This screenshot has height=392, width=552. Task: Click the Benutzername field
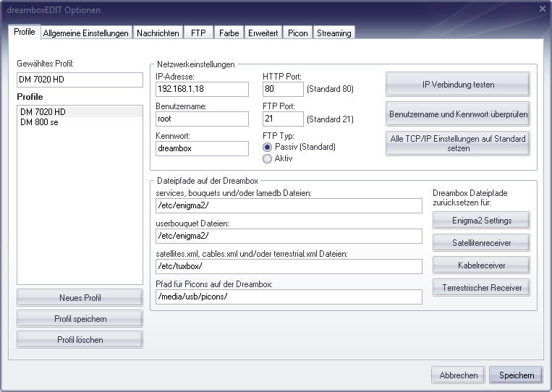[202, 119]
